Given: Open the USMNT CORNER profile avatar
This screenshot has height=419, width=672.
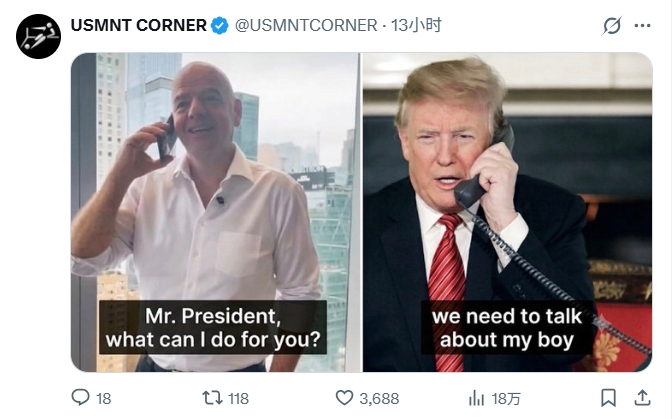Looking at the screenshot, I should pyautogui.click(x=38, y=36).
